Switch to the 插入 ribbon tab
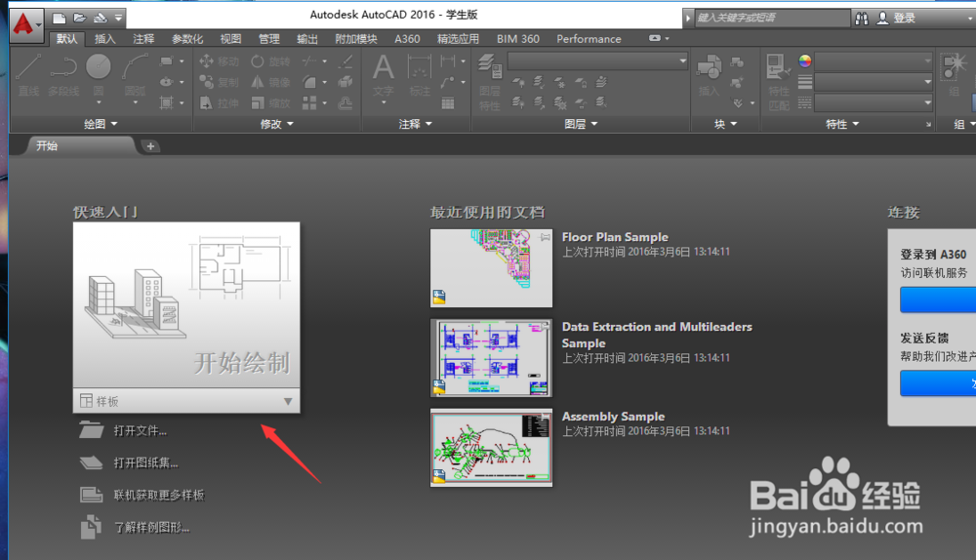Viewport: 976px width, 560px height. (x=104, y=39)
